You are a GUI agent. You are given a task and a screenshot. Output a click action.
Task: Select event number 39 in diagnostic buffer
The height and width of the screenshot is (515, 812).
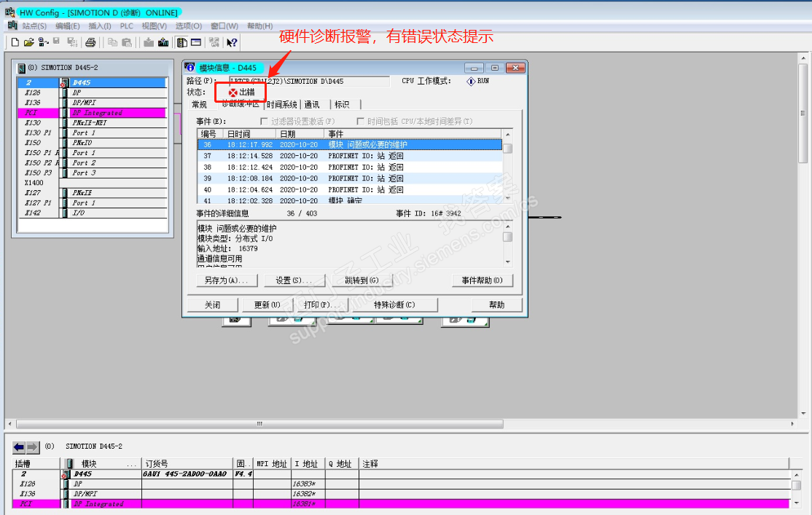(350, 178)
